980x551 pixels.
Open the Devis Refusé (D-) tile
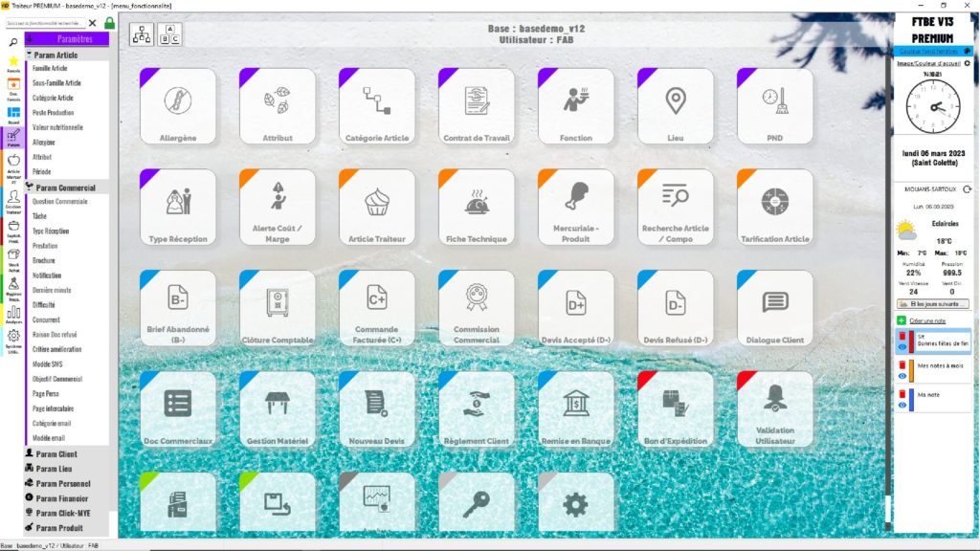coord(675,309)
